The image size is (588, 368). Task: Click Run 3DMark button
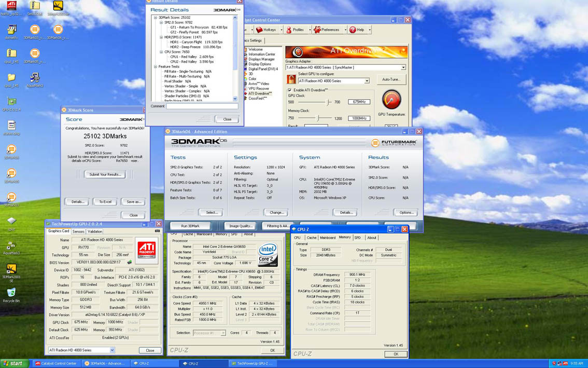point(190,226)
